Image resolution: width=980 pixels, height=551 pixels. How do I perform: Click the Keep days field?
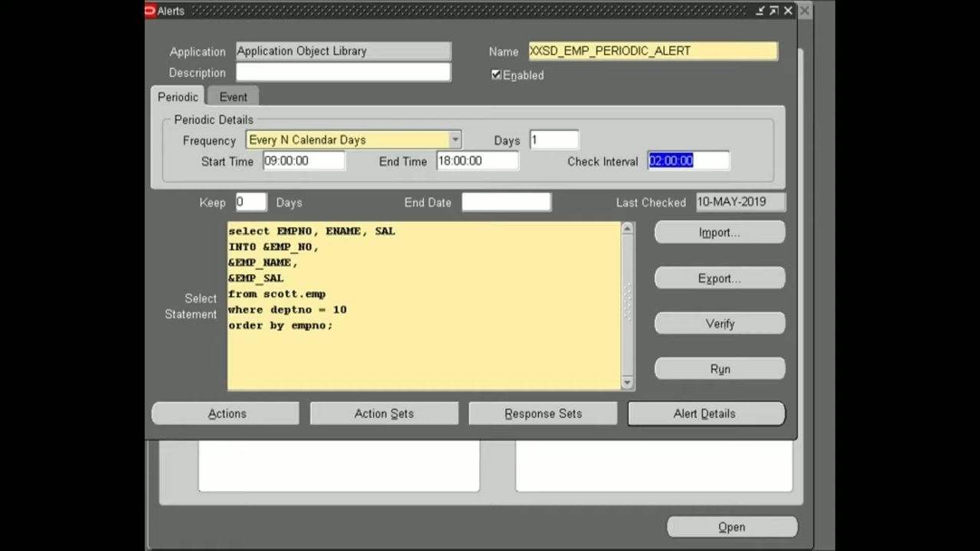tap(251, 202)
